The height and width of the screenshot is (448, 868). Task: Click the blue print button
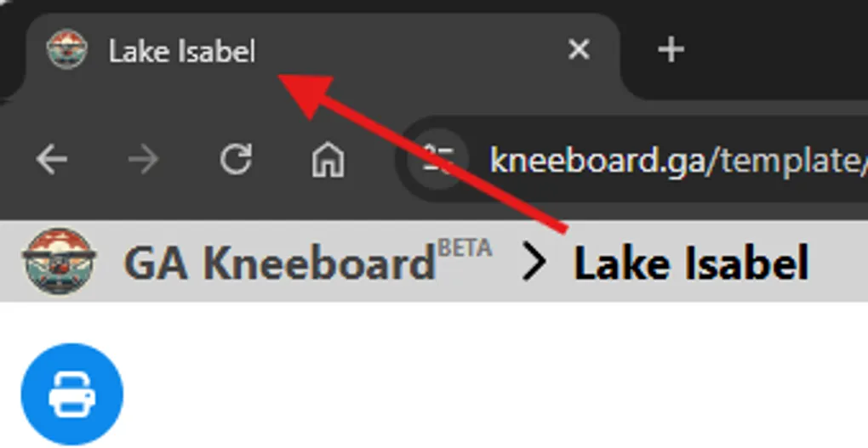(x=71, y=394)
